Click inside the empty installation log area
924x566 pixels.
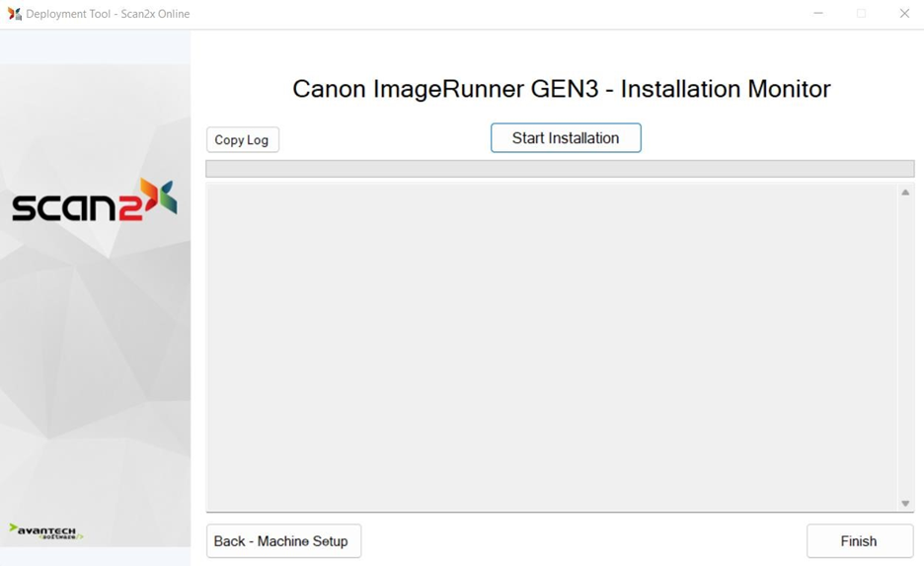pos(551,346)
